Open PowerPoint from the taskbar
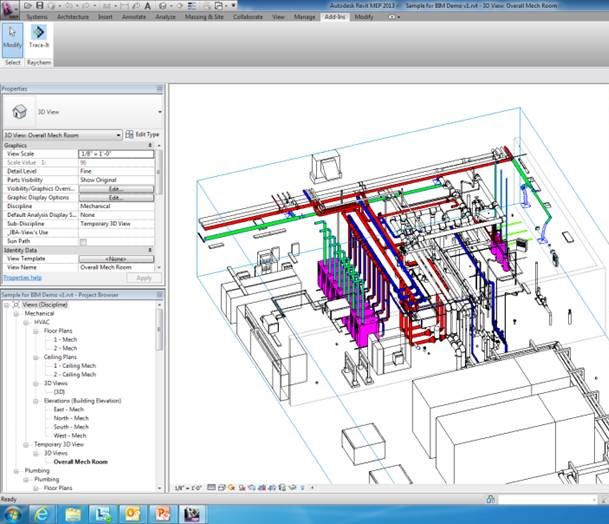Viewport: 609px width, 524px height. coord(162,514)
